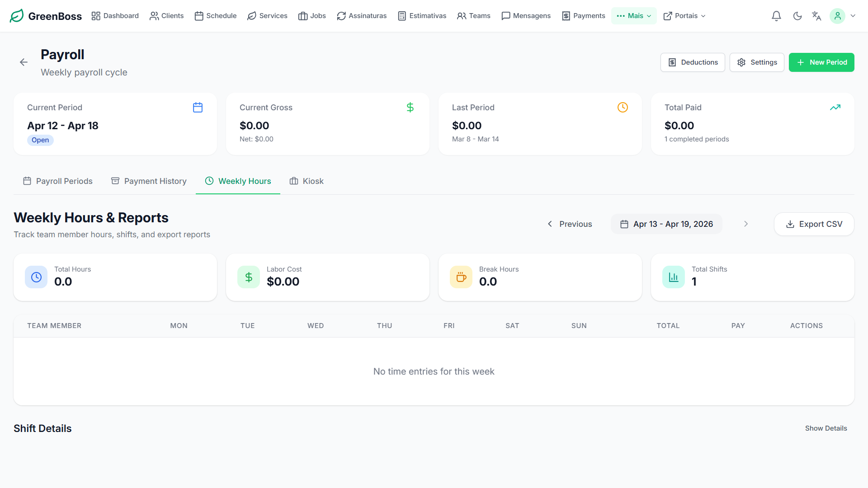Click the user avatar icon
This screenshot has width=868, height=488.
click(837, 16)
